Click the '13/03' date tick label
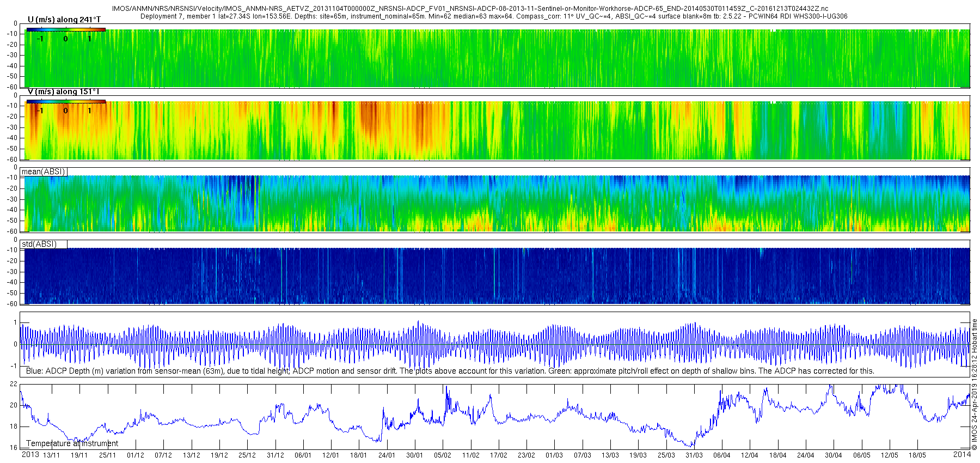 tap(610, 455)
